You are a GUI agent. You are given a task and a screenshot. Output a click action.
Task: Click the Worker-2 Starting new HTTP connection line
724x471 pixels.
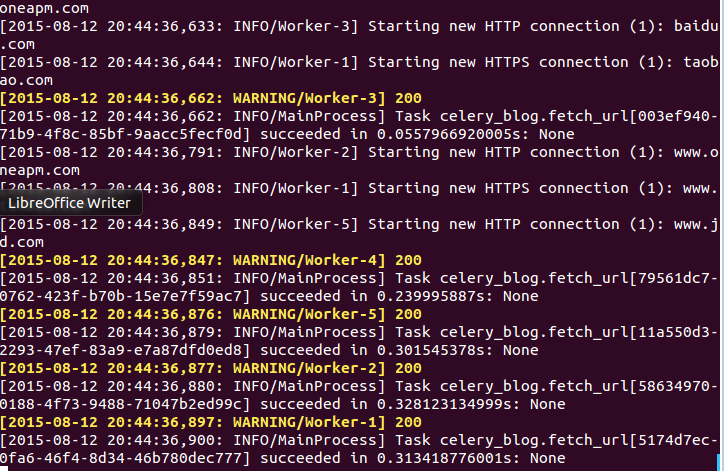pyautogui.click(x=360, y=152)
